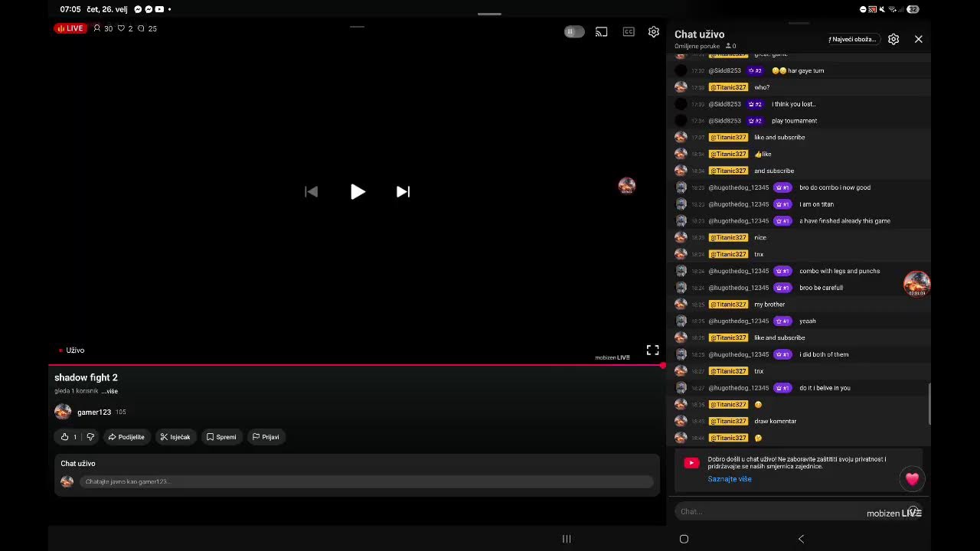This screenshot has width=980, height=551.
Task: Open the Android recent apps button
Action: click(x=567, y=539)
